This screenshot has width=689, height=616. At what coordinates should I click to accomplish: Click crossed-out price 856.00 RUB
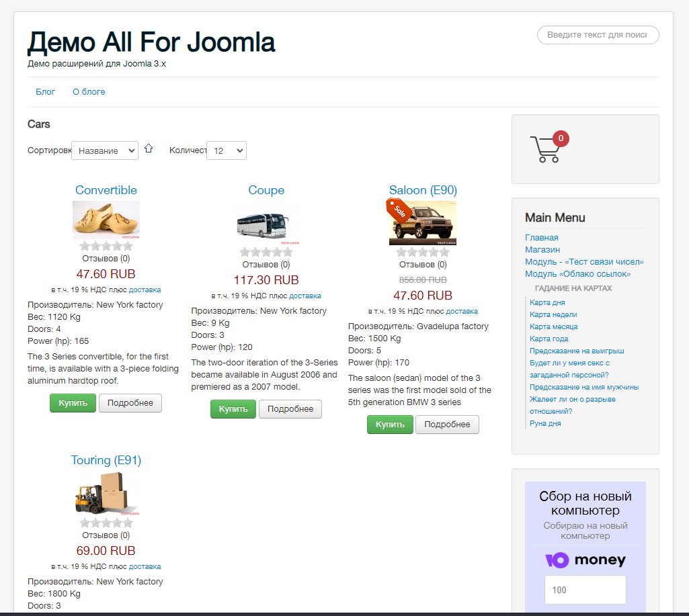coord(423,279)
